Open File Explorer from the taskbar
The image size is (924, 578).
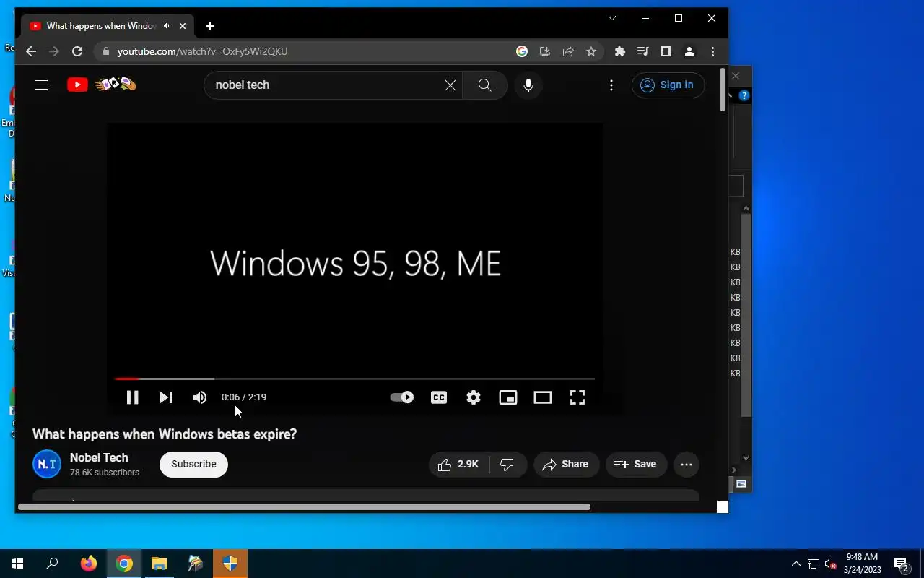(159, 564)
